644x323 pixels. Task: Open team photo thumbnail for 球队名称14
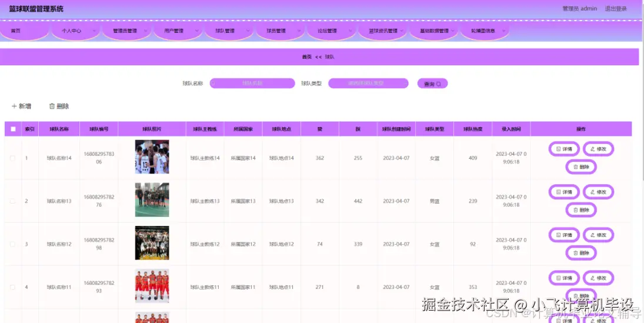pyautogui.click(x=152, y=156)
